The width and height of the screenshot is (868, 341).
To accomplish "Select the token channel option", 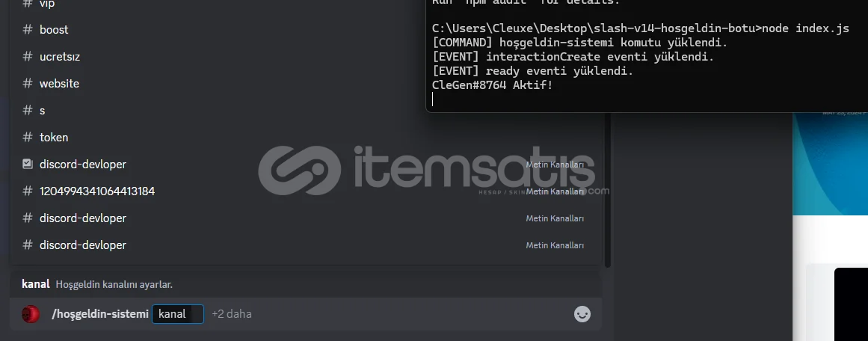I will coord(305,138).
